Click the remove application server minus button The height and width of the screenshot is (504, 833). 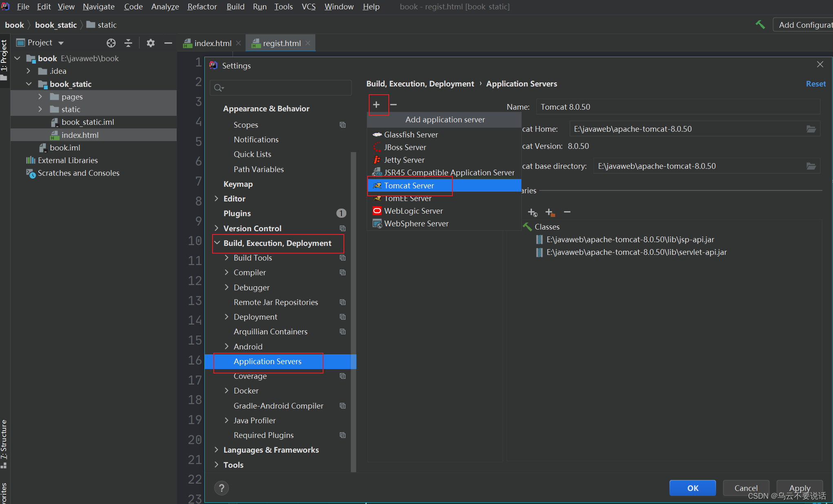pos(393,105)
